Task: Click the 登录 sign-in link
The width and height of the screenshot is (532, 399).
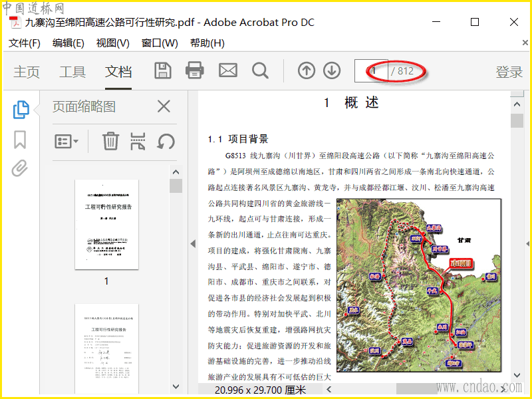Action: pos(509,72)
